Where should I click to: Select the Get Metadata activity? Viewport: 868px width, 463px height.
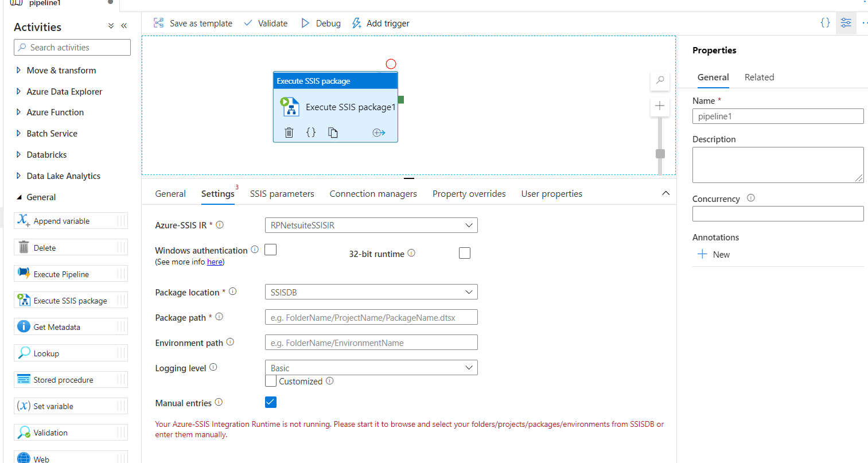click(71, 327)
